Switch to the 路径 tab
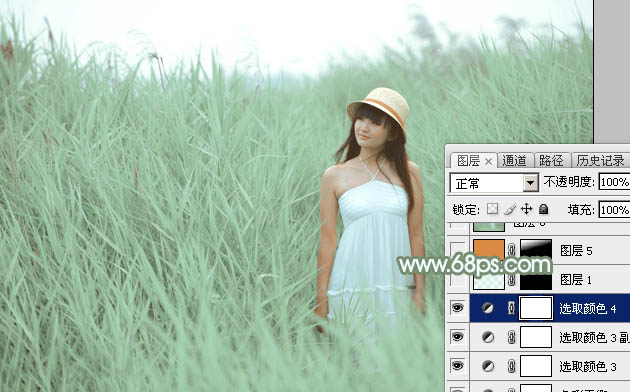 pos(551,161)
